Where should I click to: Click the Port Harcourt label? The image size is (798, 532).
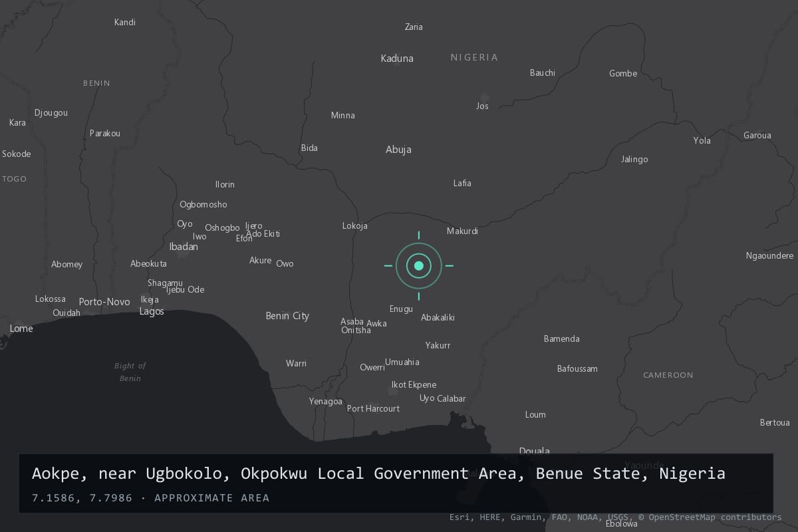[373, 409]
